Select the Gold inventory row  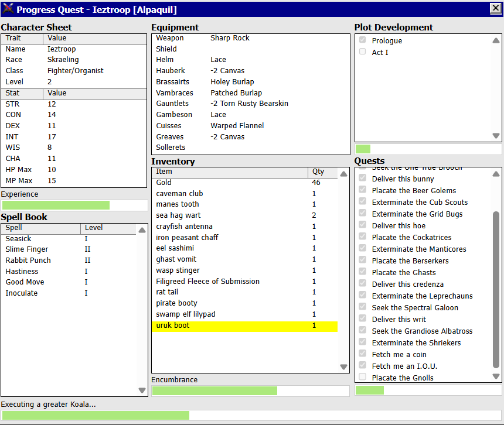[244, 183]
